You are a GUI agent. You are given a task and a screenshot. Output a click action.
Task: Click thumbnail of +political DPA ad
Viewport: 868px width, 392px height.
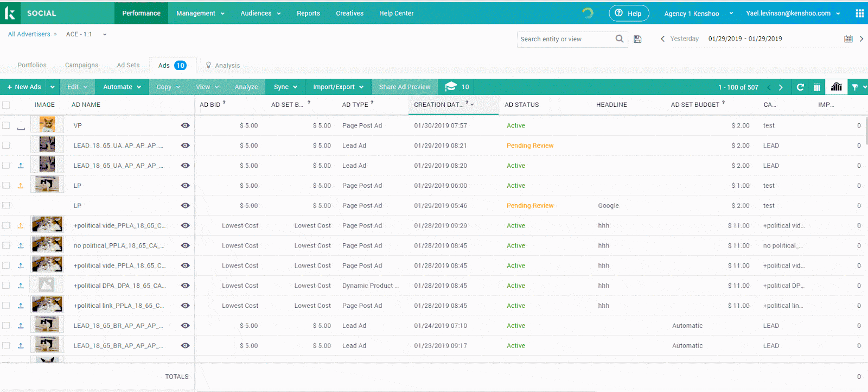click(x=47, y=285)
